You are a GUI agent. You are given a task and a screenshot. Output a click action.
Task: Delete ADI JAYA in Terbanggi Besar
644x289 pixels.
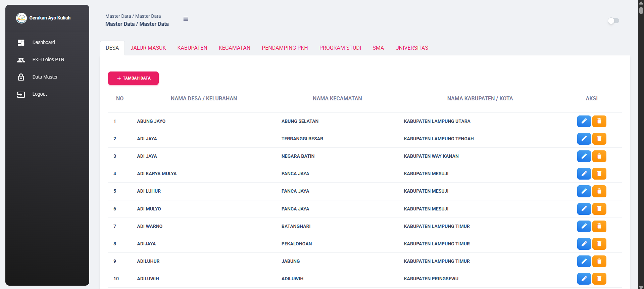pyautogui.click(x=599, y=139)
